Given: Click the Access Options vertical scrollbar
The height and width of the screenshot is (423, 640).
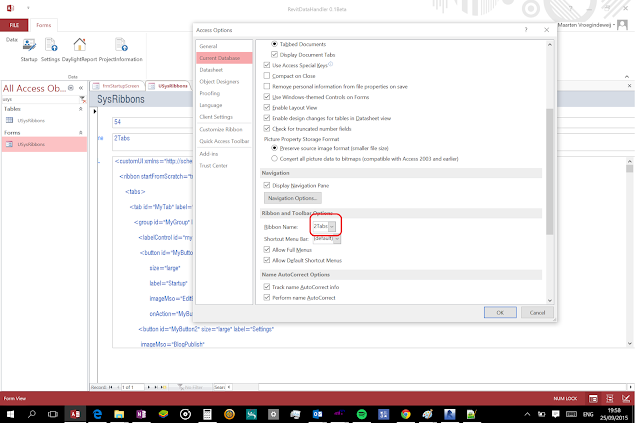Looking at the screenshot, I should (550, 171).
